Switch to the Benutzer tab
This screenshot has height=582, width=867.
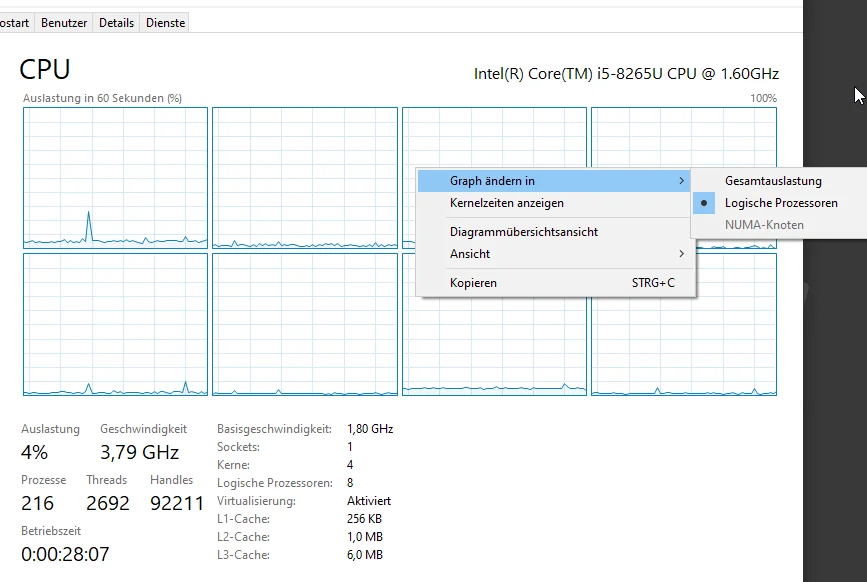[64, 23]
